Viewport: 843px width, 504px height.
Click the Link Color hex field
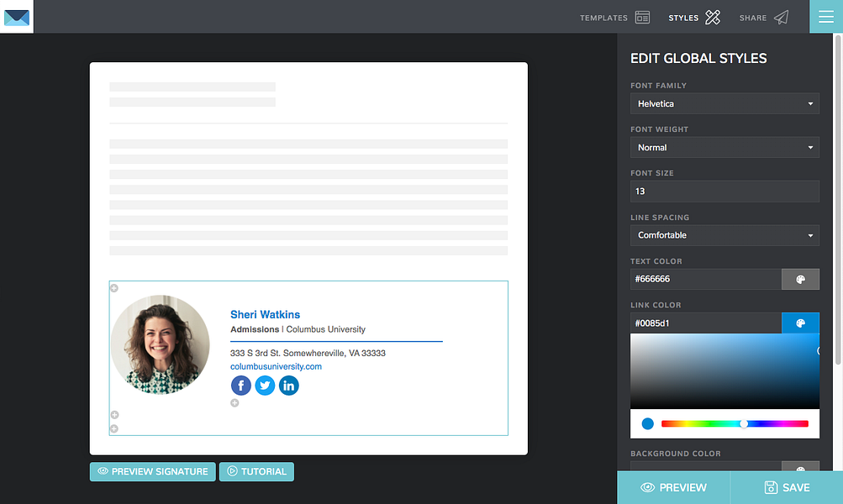(705, 323)
